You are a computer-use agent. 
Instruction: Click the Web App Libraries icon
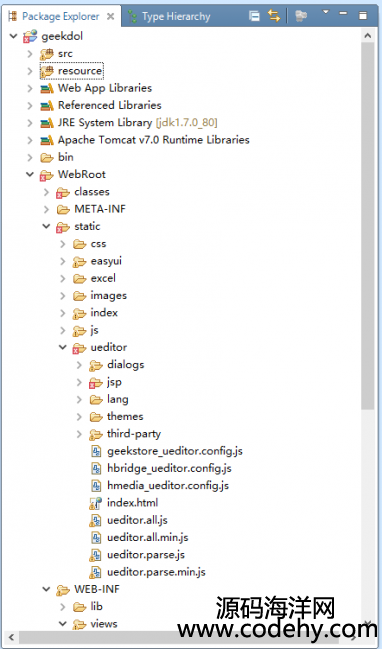(47, 89)
